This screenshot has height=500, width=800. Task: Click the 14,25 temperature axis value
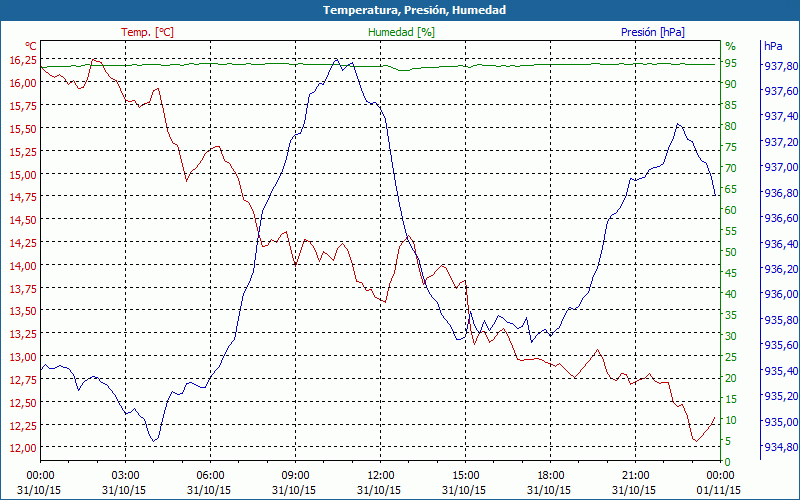23,242
